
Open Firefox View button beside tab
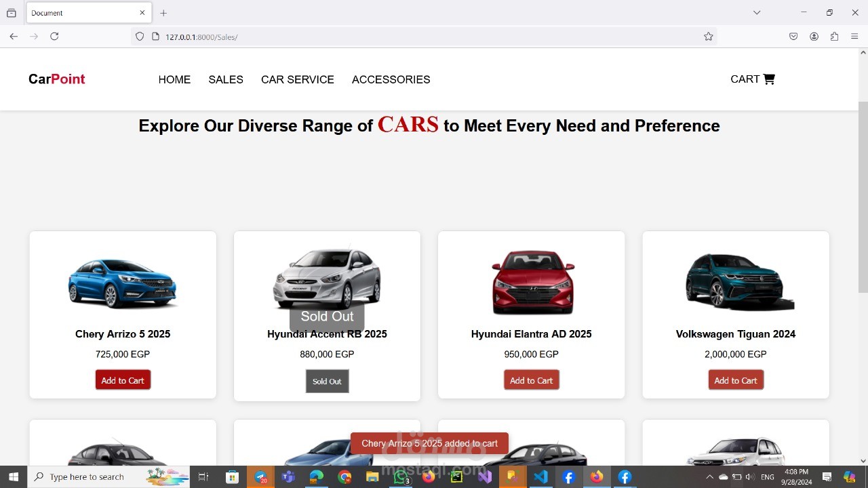click(12, 13)
